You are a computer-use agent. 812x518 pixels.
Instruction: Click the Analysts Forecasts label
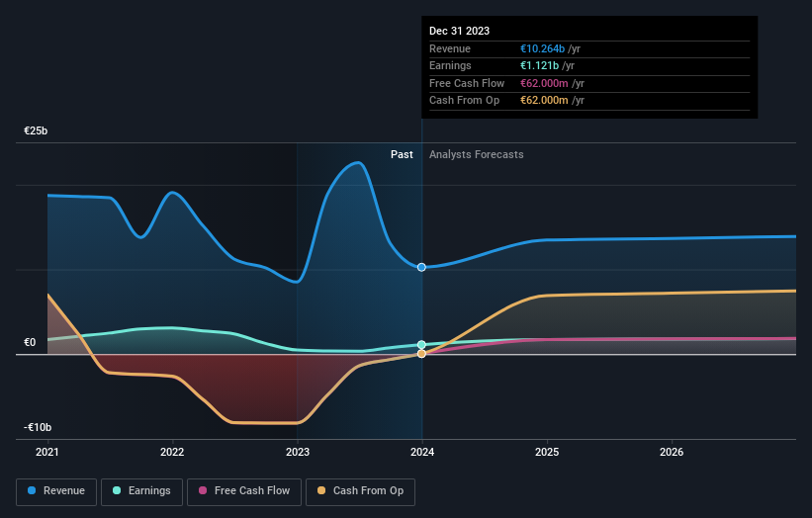(477, 155)
